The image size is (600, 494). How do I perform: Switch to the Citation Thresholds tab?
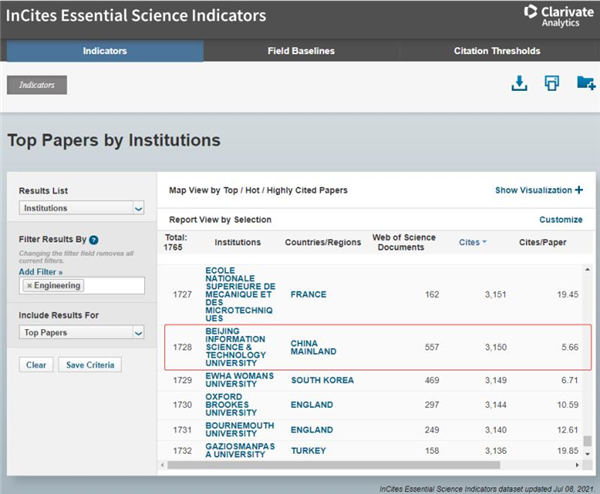pyautogui.click(x=496, y=51)
